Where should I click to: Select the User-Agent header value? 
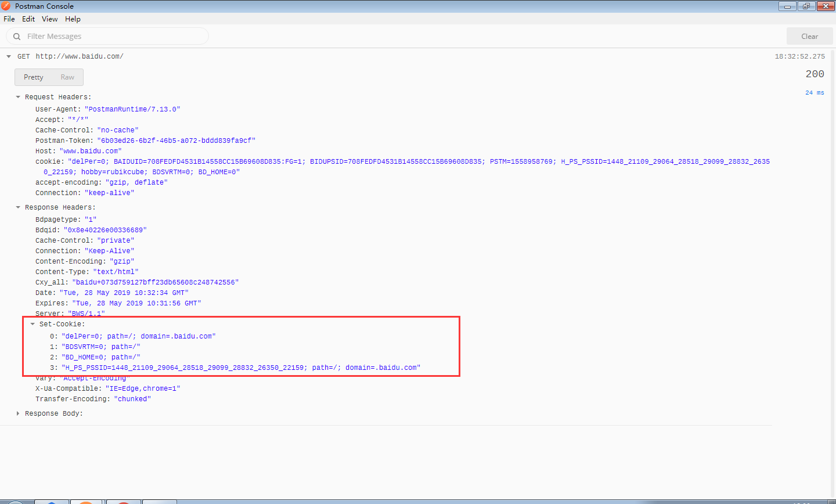coord(132,109)
